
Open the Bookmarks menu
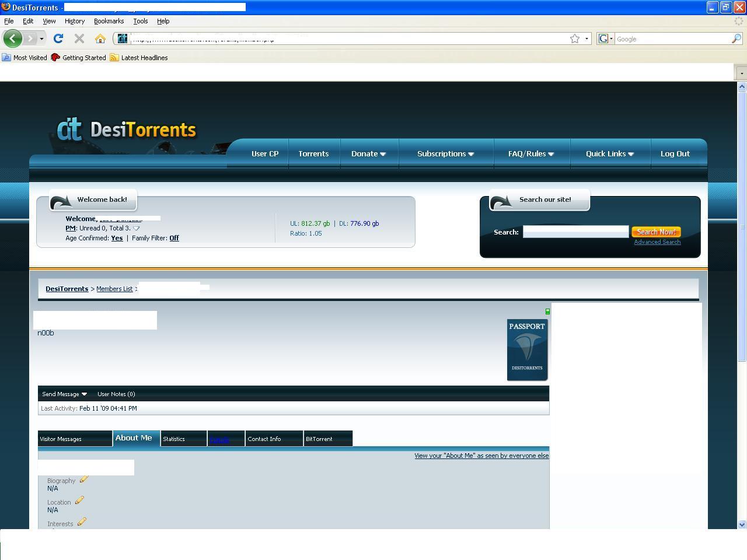109,21
